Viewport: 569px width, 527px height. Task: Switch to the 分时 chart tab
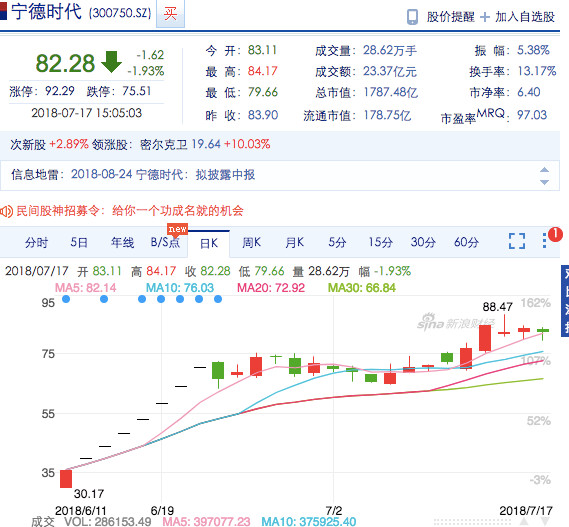(x=36, y=242)
